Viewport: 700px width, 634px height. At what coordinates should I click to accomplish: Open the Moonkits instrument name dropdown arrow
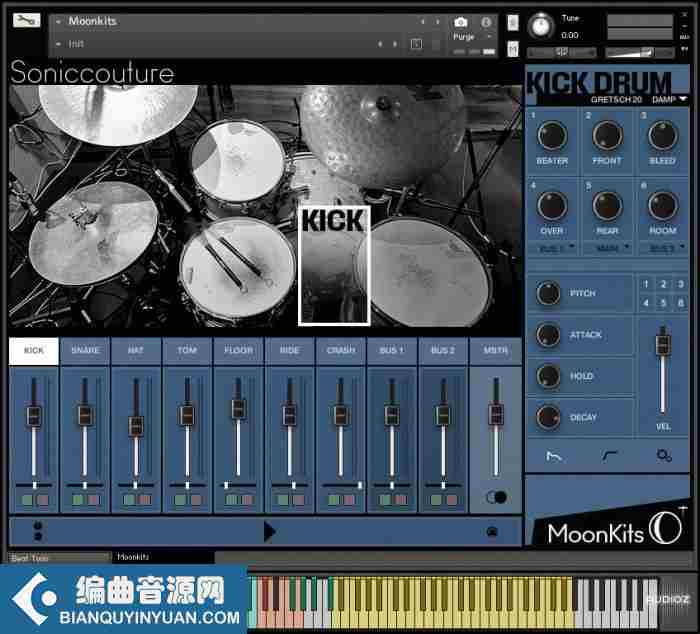(58, 21)
